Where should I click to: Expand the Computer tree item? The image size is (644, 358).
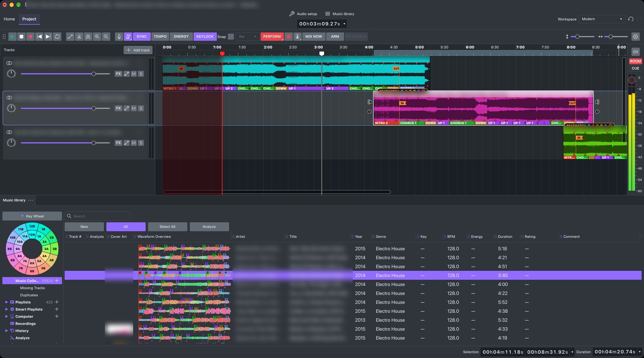point(6,317)
